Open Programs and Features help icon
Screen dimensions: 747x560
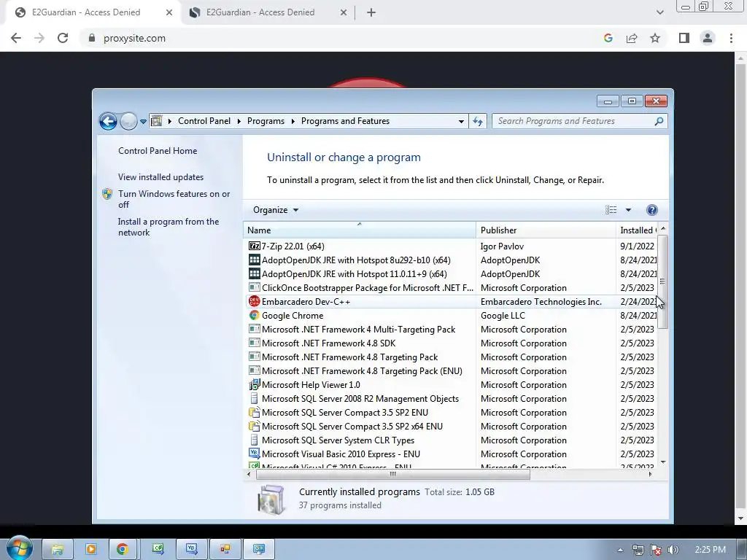pos(651,210)
